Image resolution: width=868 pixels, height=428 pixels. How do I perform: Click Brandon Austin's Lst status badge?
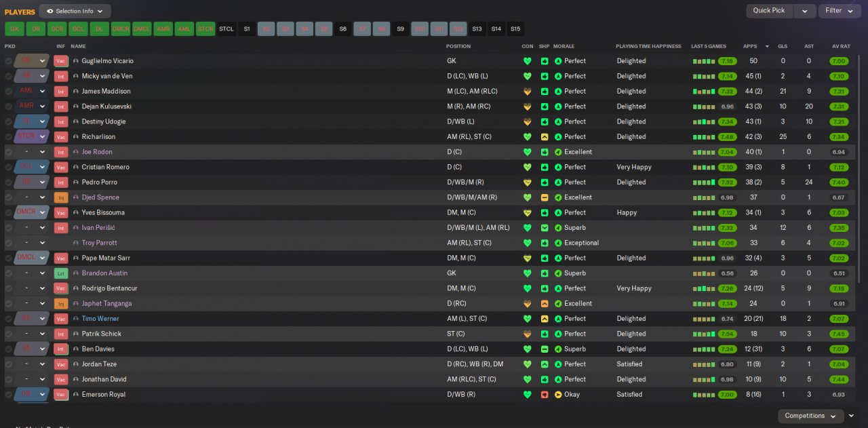coord(61,273)
